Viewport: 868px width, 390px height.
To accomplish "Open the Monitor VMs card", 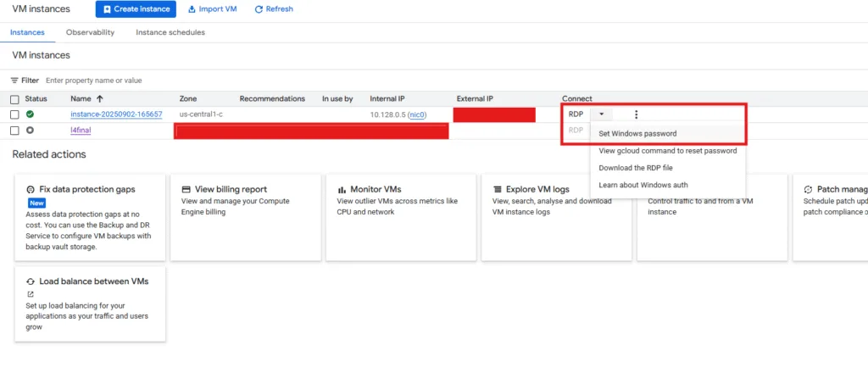I will 401,218.
